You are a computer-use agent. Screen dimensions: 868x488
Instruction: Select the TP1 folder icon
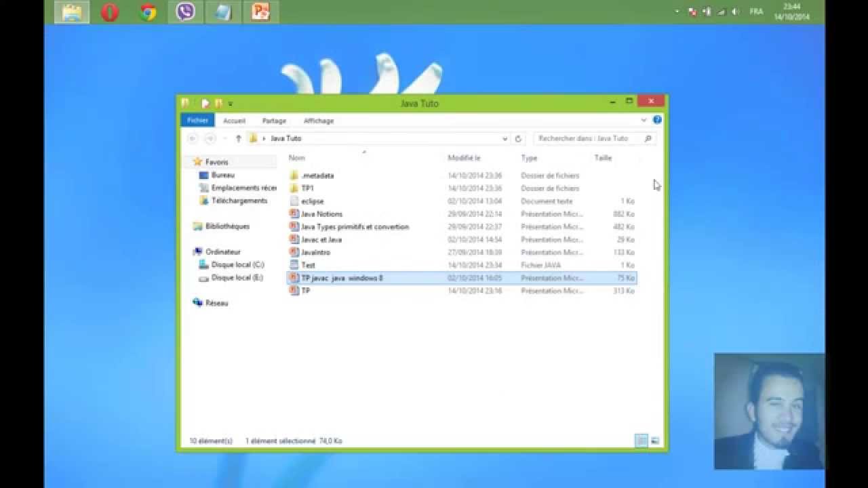[294, 188]
